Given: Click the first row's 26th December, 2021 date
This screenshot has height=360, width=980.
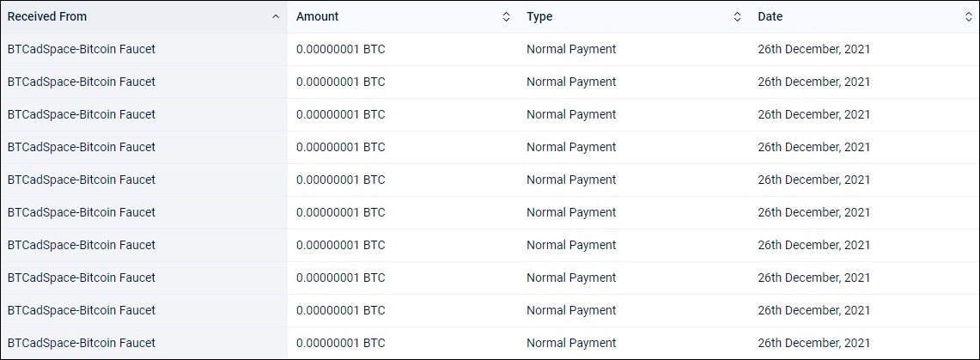Looking at the screenshot, I should point(813,49).
